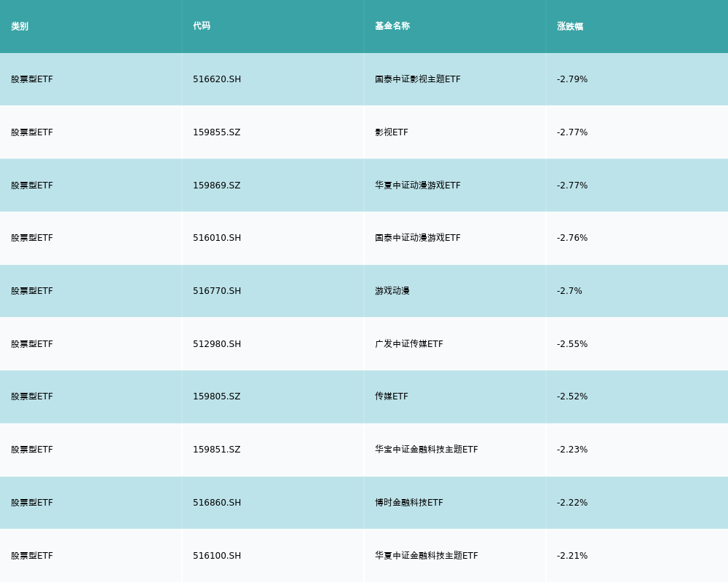Click the -2.77% value in 159869.SZ row
728x582 pixels.
[572, 186]
